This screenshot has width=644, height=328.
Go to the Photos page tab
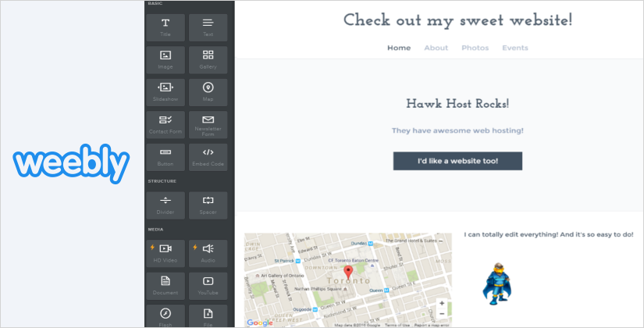tap(475, 48)
